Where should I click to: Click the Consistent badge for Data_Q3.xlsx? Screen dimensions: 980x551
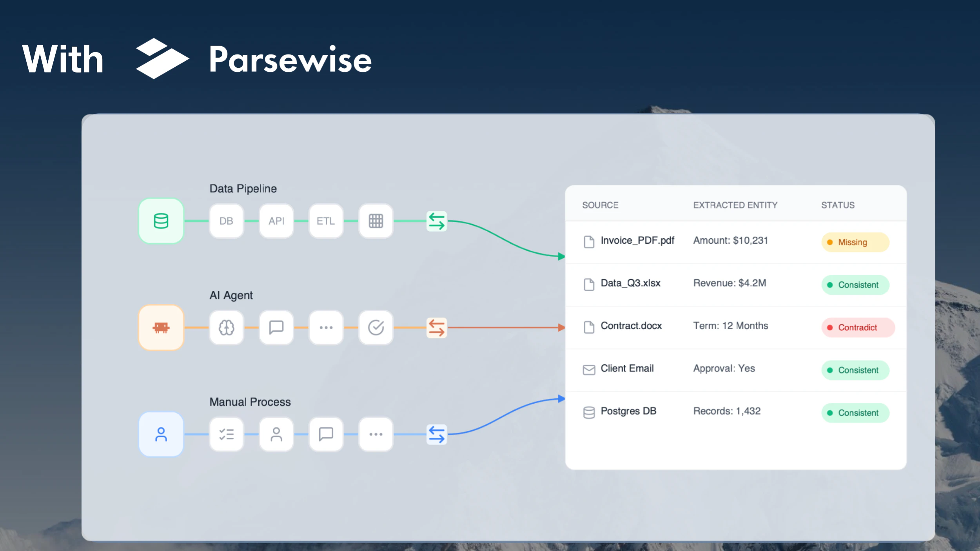pyautogui.click(x=855, y=285)
